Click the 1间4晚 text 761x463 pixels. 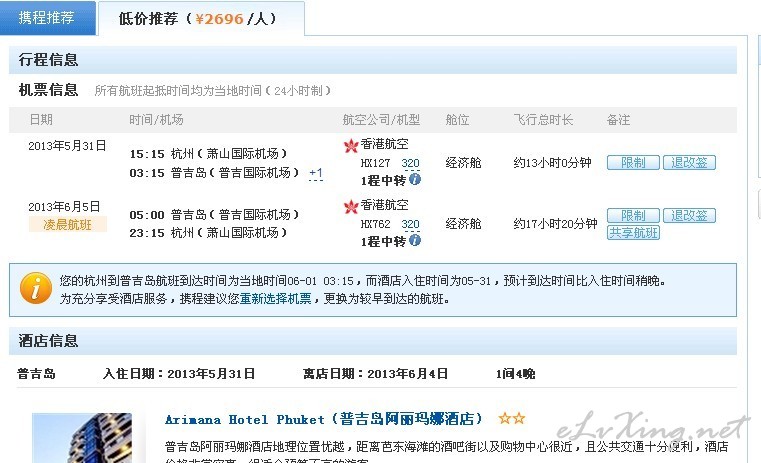click(515, 374)
